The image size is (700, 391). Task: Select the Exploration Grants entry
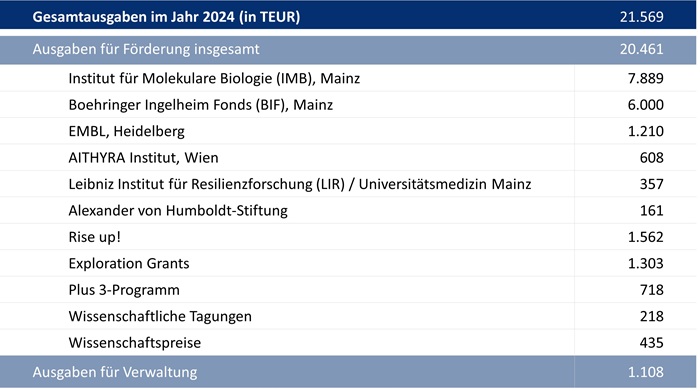tap(129, 263)
